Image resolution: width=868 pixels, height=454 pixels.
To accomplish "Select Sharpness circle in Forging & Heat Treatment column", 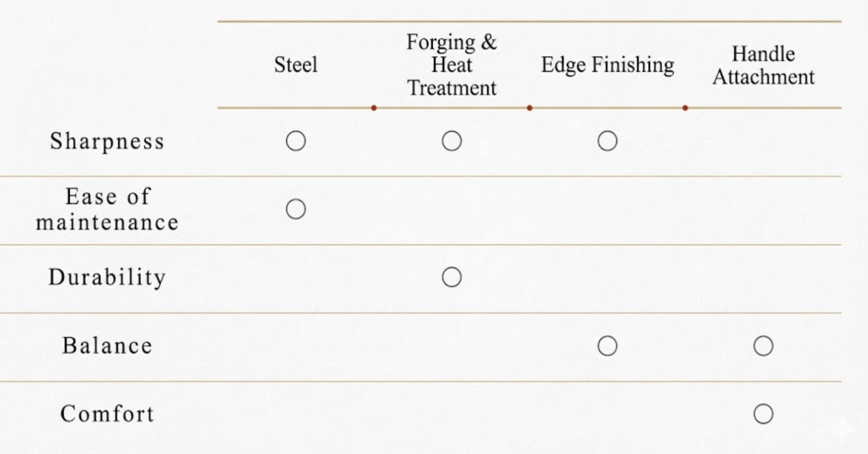I will [451, 142].
